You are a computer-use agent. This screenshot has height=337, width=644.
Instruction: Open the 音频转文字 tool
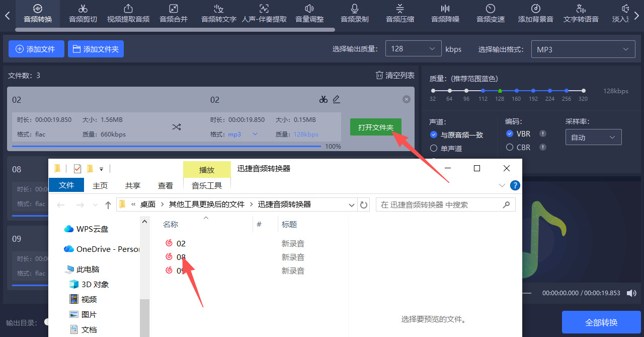coord(219,14)
